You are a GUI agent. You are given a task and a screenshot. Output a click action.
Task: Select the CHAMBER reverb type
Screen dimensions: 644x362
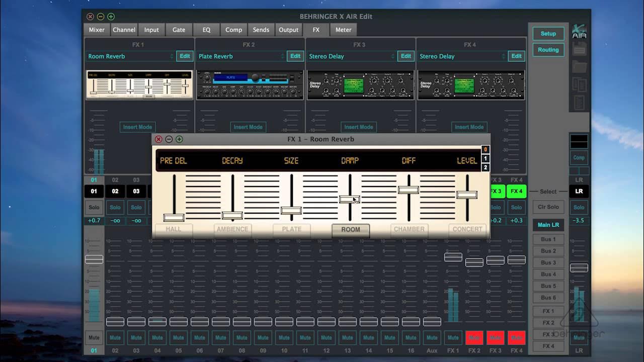tap(409, 230)
